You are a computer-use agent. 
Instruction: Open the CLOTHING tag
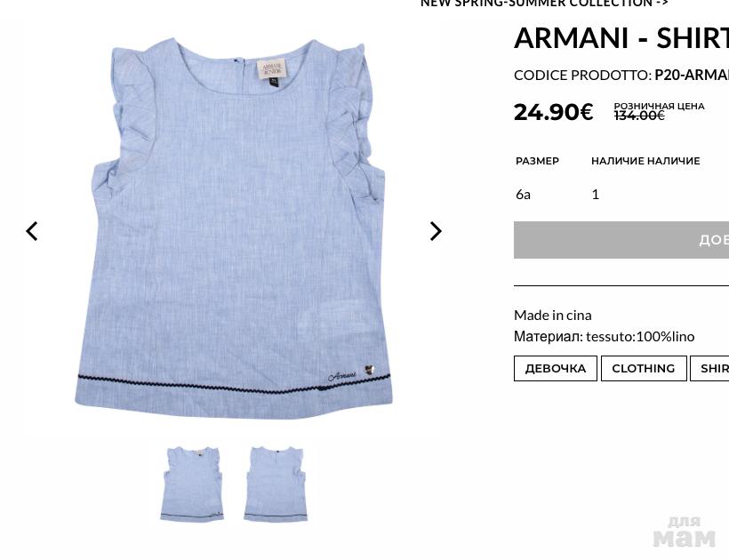[x=644, y=369]
